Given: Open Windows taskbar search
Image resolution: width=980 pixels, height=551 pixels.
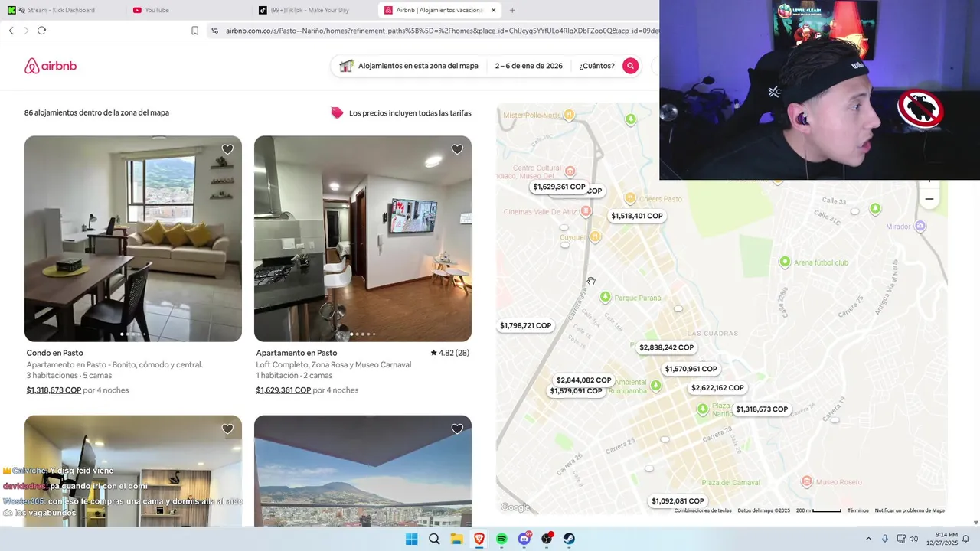Looking at the screenshot, I should [x=434, y=539].
